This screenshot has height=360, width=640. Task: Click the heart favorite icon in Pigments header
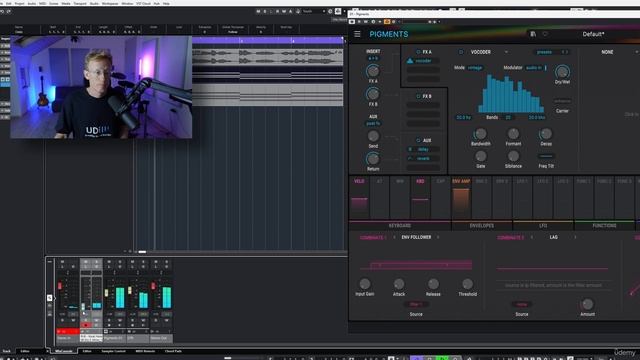(x=545, y=34)
